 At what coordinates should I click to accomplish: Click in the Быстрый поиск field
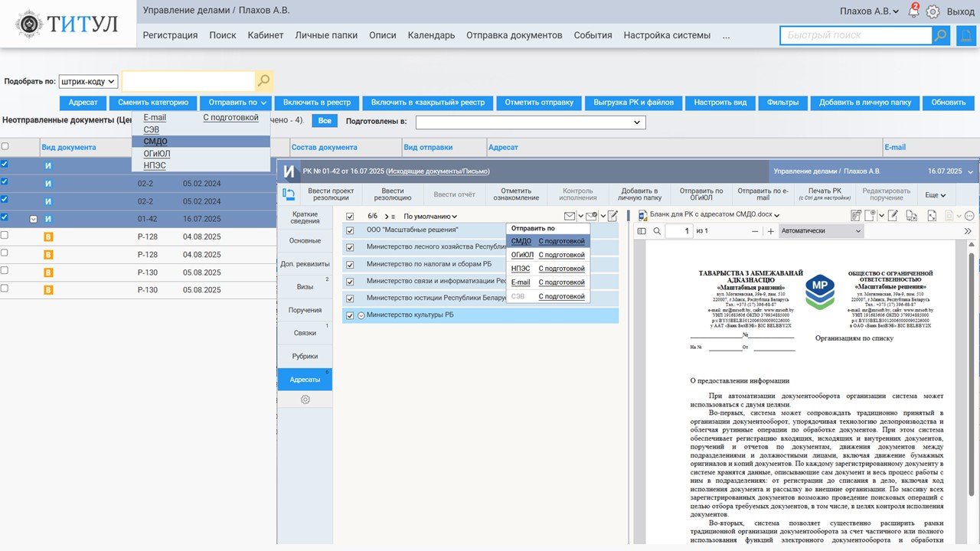tap(855, 35)
